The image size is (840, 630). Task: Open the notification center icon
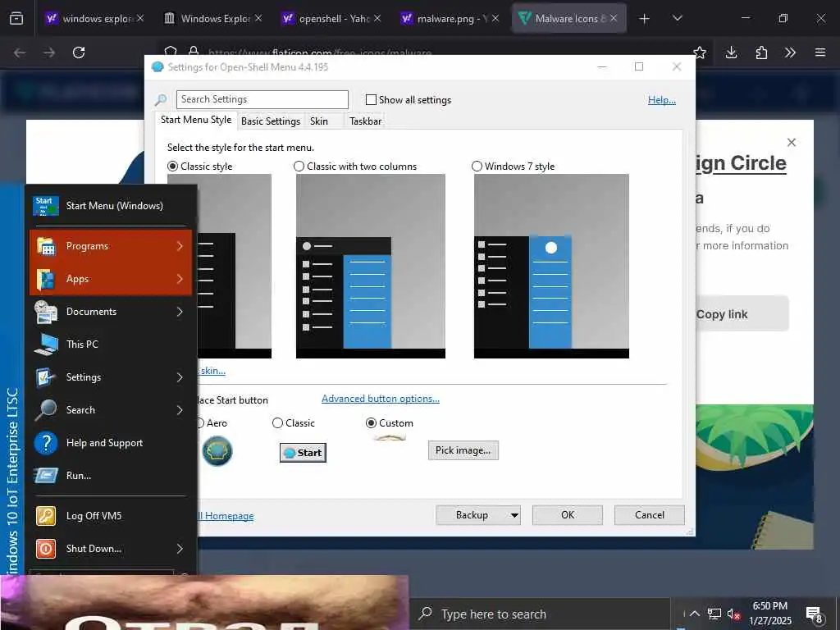pyautogui.click(x=814, y=614)
